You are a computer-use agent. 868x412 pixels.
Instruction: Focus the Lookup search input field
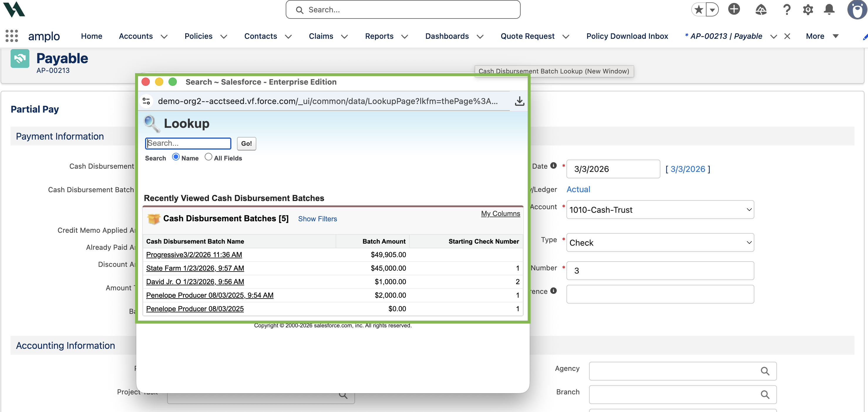188,143
